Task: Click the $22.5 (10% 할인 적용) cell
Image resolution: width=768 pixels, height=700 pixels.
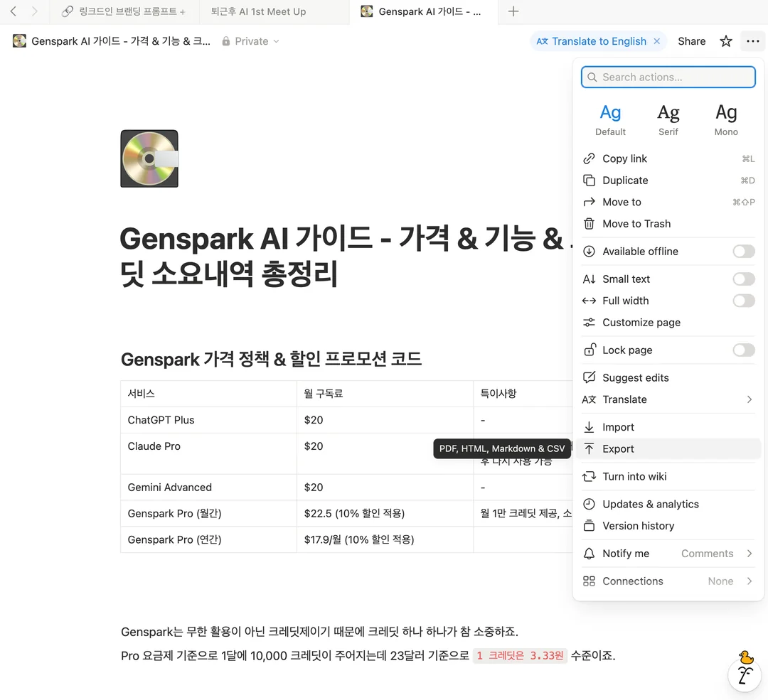Action: pyautogui.click(x=385, y=514)
